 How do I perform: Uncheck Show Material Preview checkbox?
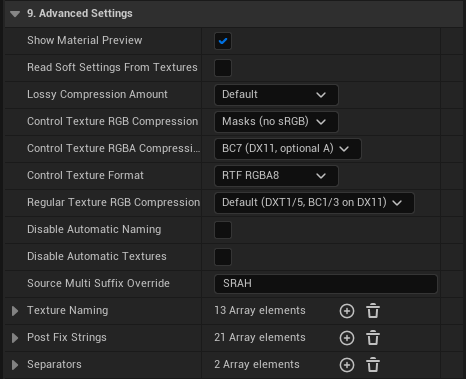pos(223,41)
